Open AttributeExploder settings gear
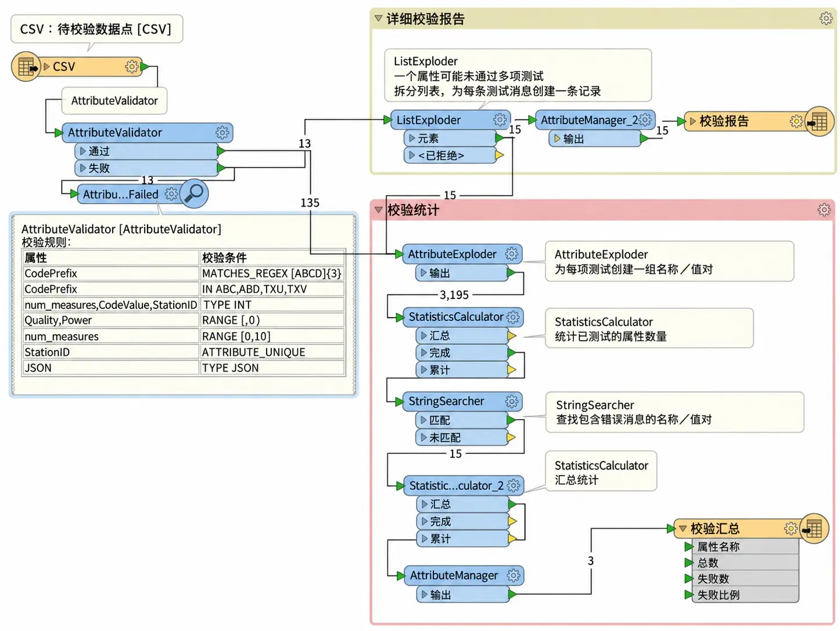 (x=511, y=254)
